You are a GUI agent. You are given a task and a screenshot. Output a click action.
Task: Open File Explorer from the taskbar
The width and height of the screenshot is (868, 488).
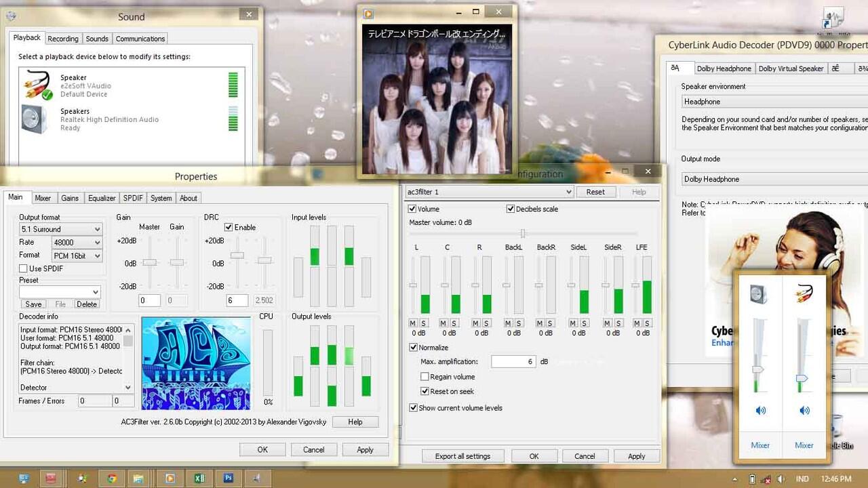(138, 479)
